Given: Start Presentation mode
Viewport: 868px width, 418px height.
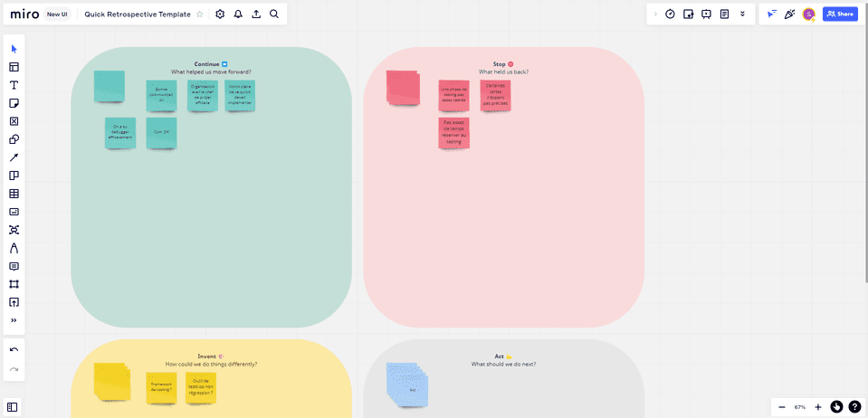Looking at the screenshot, I should (x=706, y=14).
